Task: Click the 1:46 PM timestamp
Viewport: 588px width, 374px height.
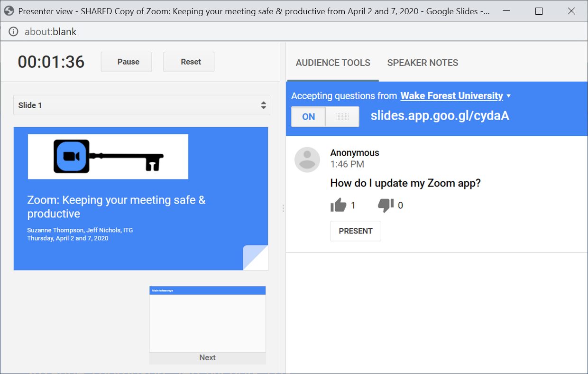Action: 347,164
